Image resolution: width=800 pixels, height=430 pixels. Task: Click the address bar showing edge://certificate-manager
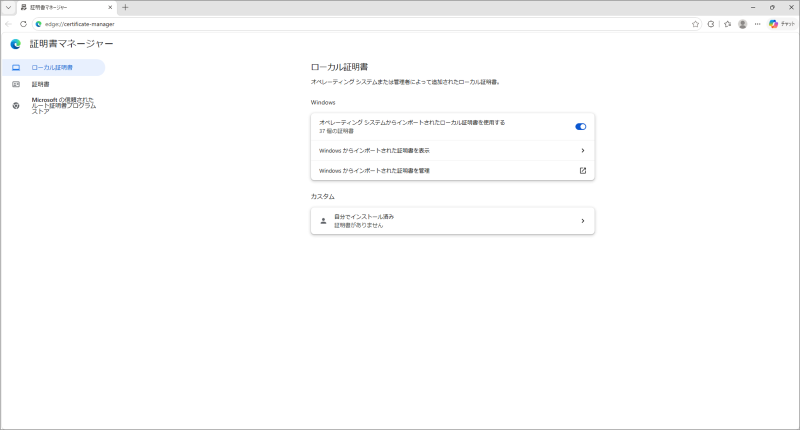[x=365, y=24]
